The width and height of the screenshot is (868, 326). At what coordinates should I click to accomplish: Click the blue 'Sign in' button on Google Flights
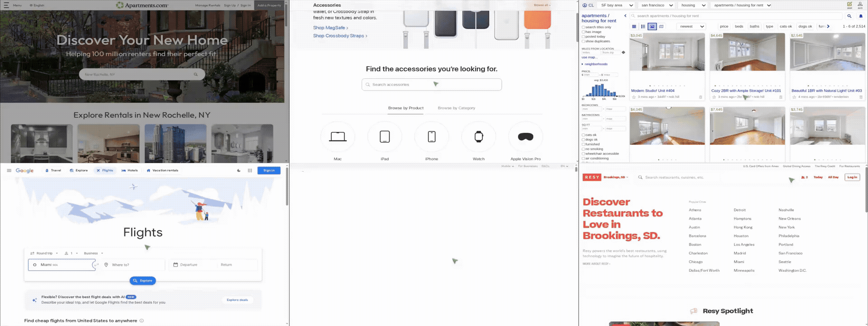coord(269,171)
